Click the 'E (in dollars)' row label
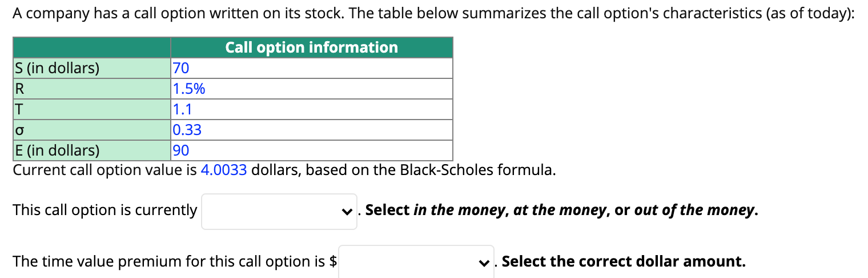Image resolution: width=868 pixels, height=278 pixels. tap(56, 150)
